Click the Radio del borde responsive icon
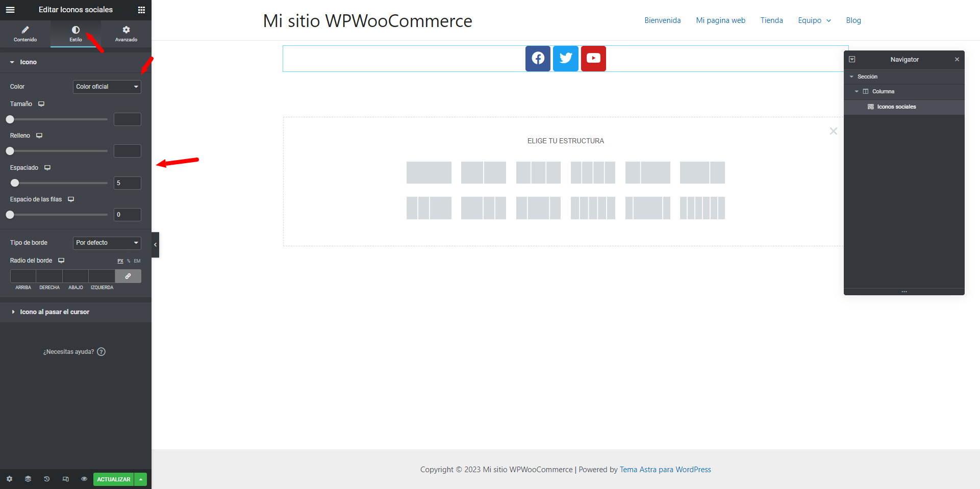 pyautogui.click(x=61, y=261)
